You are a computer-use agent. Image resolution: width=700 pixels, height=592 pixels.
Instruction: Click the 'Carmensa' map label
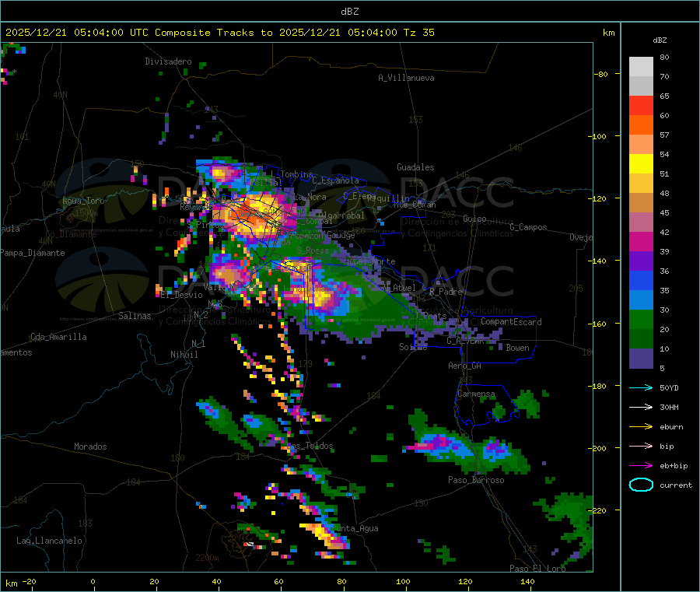tap(476, 394)
